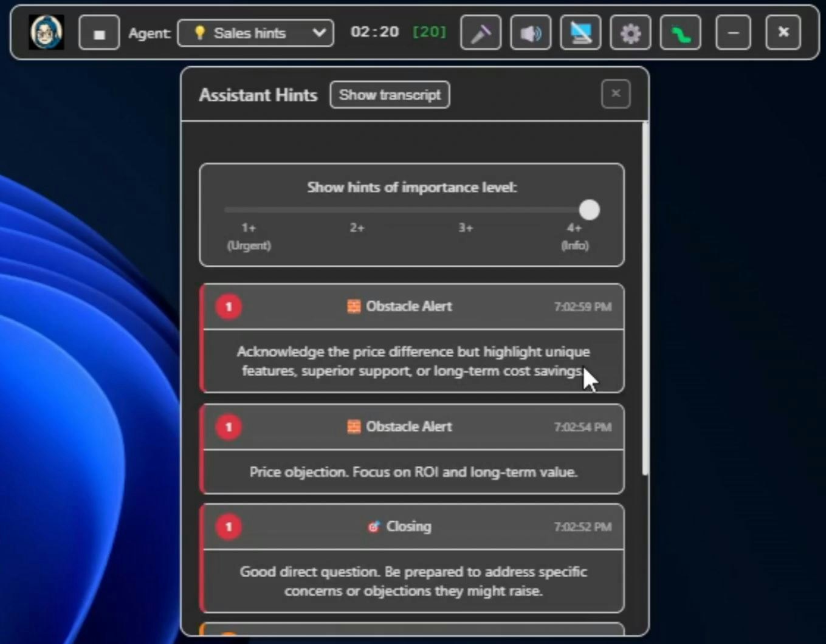Close the assistant toolbar

point(783,33)
